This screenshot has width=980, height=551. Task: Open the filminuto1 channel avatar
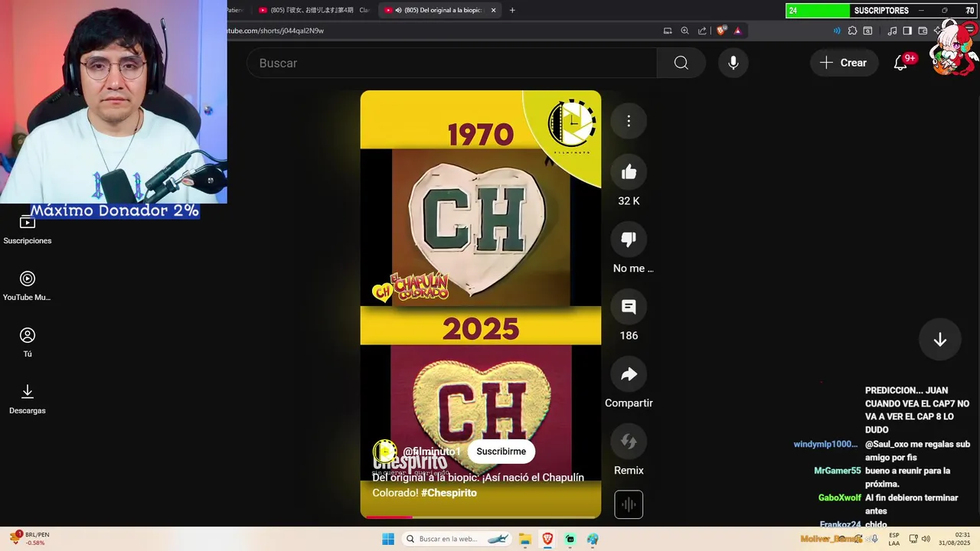384,452
